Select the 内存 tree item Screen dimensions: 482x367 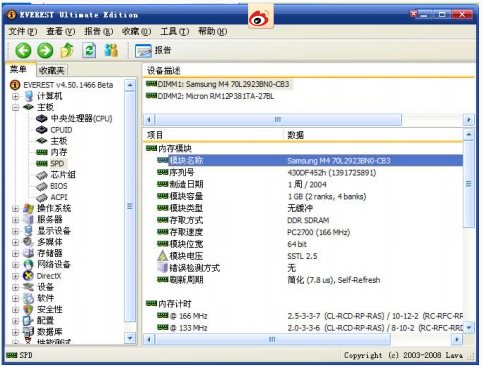[x=59, y=152]
